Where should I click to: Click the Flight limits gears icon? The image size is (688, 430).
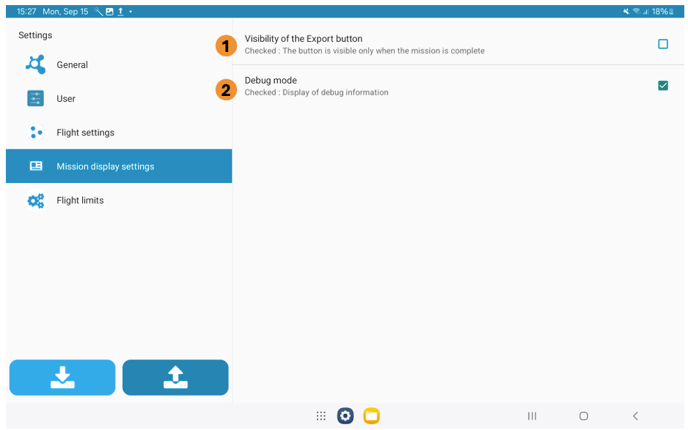pos(36,201)
